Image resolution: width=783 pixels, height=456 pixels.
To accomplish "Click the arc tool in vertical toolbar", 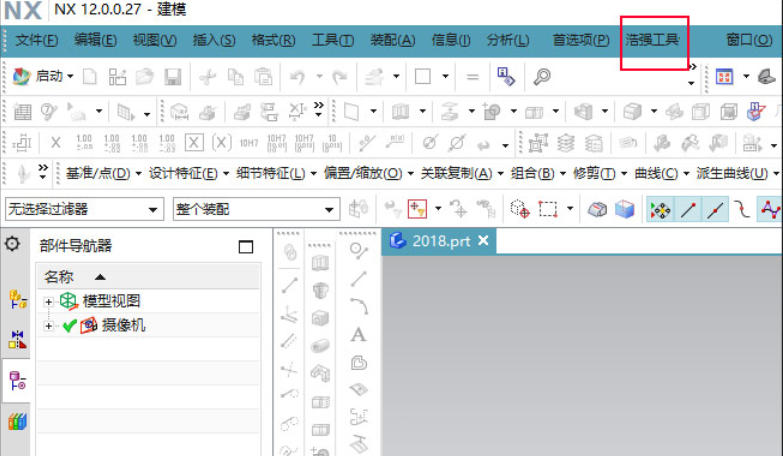I will [x=359, y=306].
